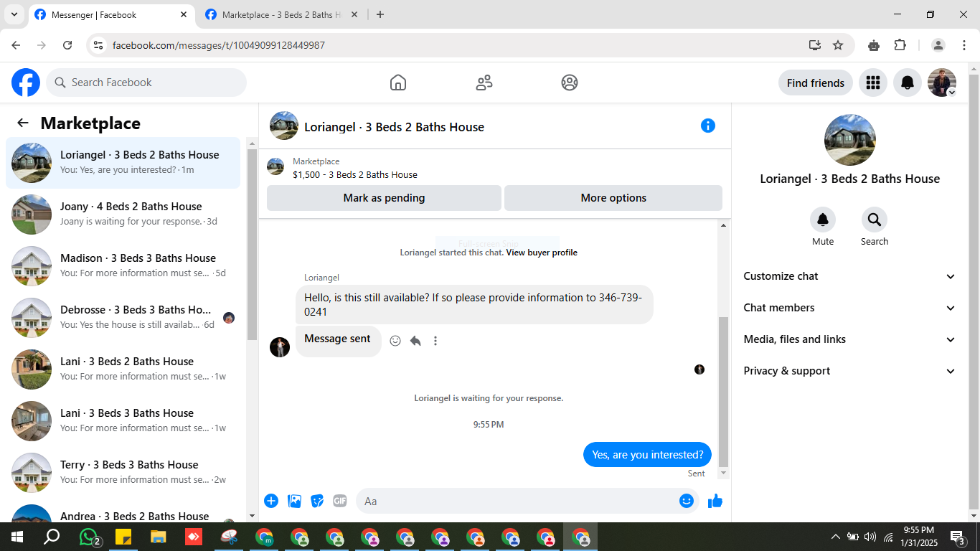Click the chat header title Loriangel · 3 Beds 2 Baths House

click(394, 127)
